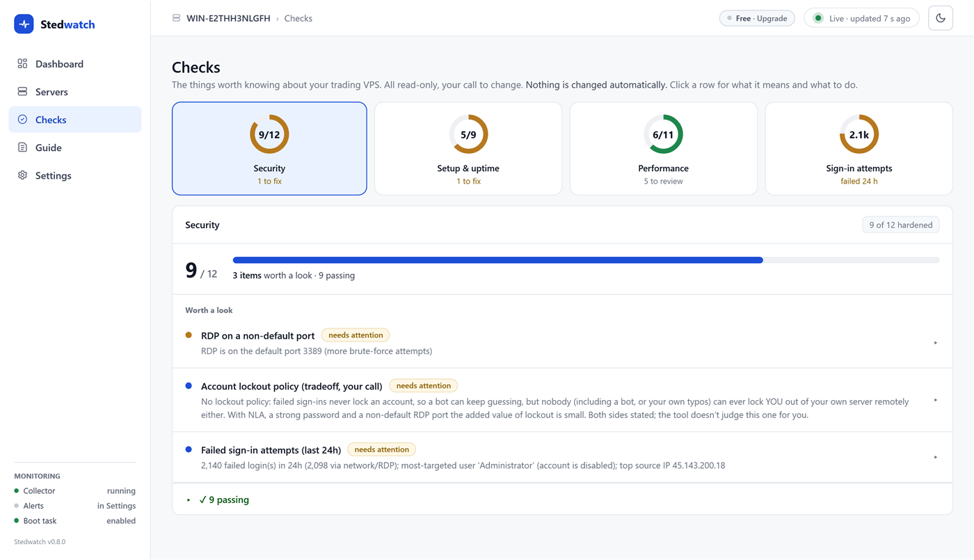Viewport: 974px width, 560px height.
Task: Select the Security card label
Action: coord(269,168)
